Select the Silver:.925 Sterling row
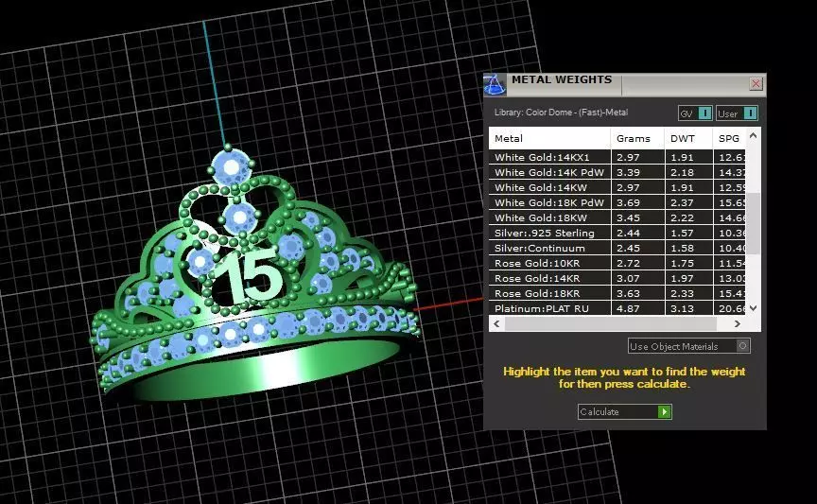 pos(617,233)
